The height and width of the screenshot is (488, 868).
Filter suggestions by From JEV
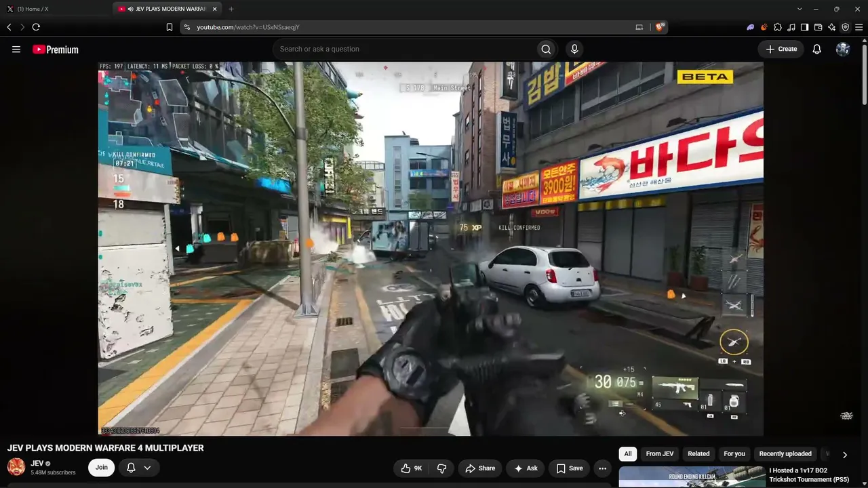[x=660, y=454]
